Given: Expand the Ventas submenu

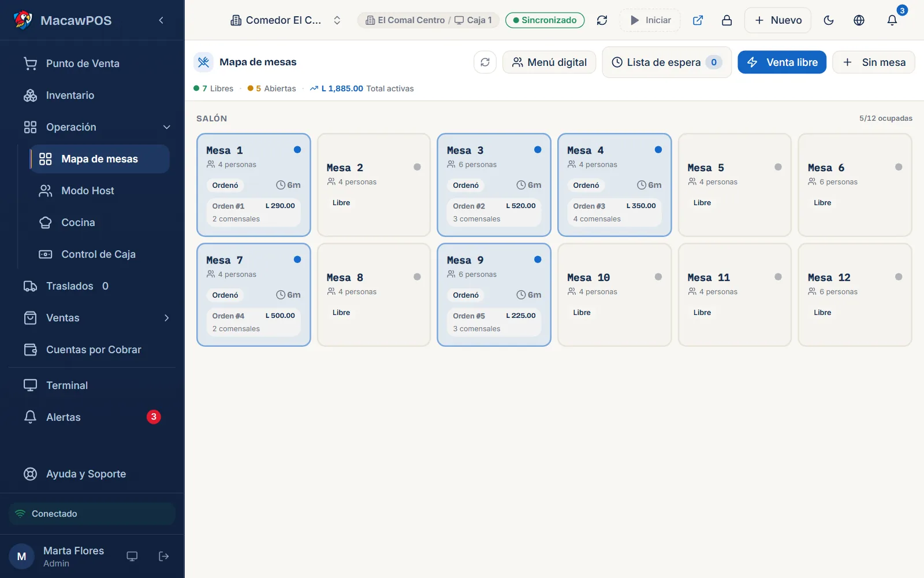Looking at the screenshot, I should point(96,318).
